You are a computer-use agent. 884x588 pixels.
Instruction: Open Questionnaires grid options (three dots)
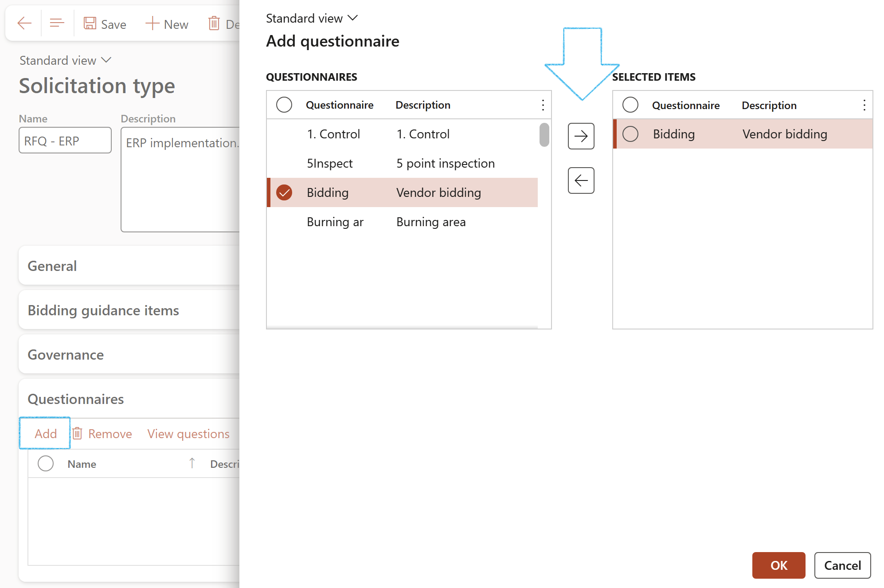click(543, 105)
